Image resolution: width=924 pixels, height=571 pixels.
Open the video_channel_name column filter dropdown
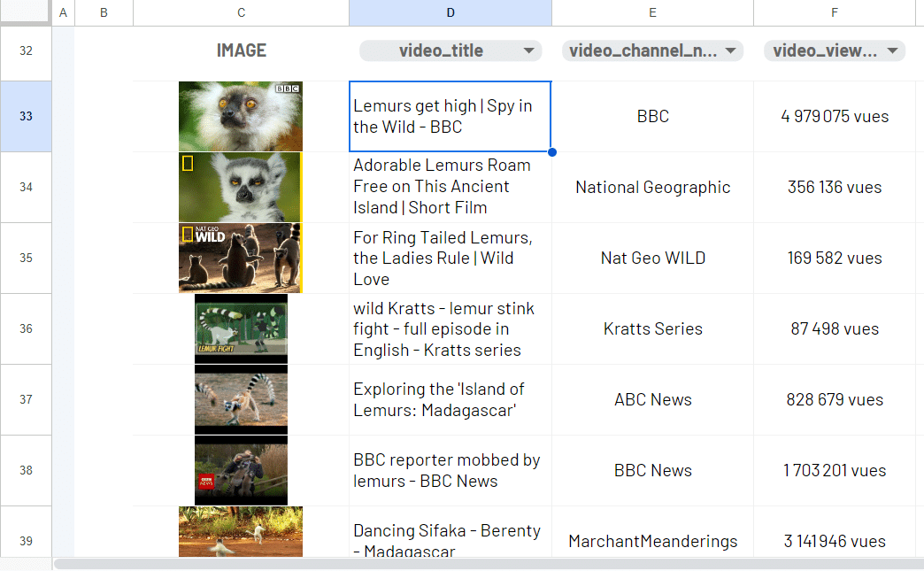(x=730, y=51)
